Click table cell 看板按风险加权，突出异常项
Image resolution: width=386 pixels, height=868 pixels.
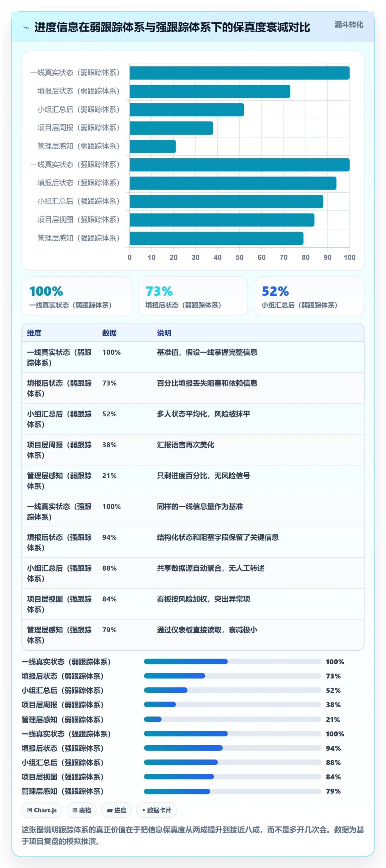203,599
